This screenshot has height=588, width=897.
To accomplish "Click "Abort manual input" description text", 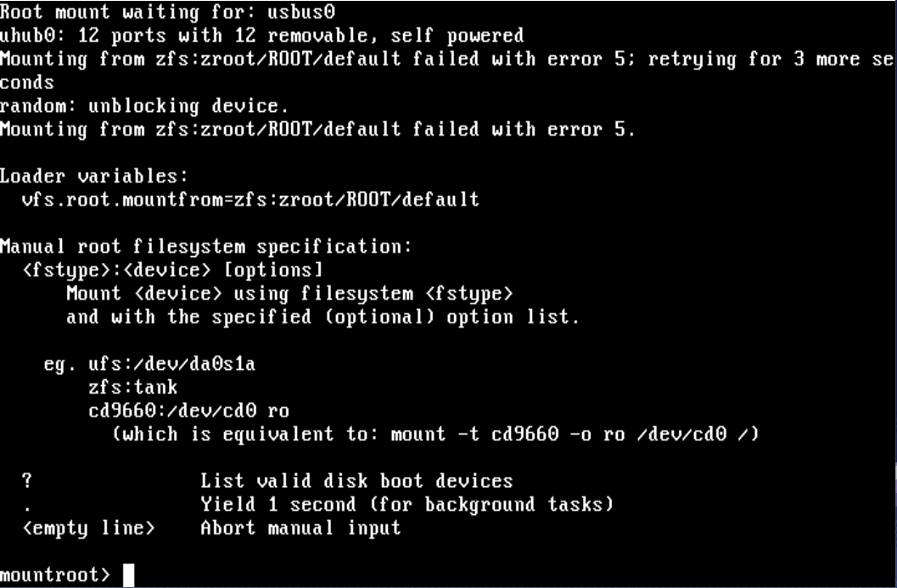I will (x=300, y=529).
